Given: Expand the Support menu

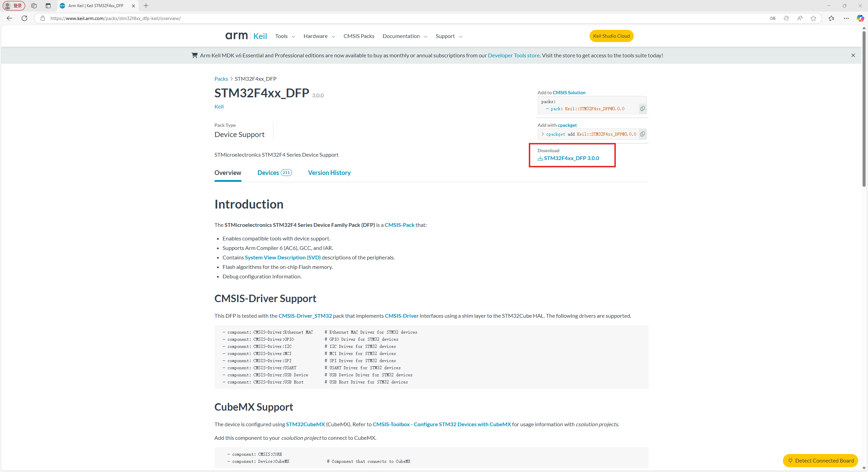Looking at the screenshot, I should tap(449, 36).
